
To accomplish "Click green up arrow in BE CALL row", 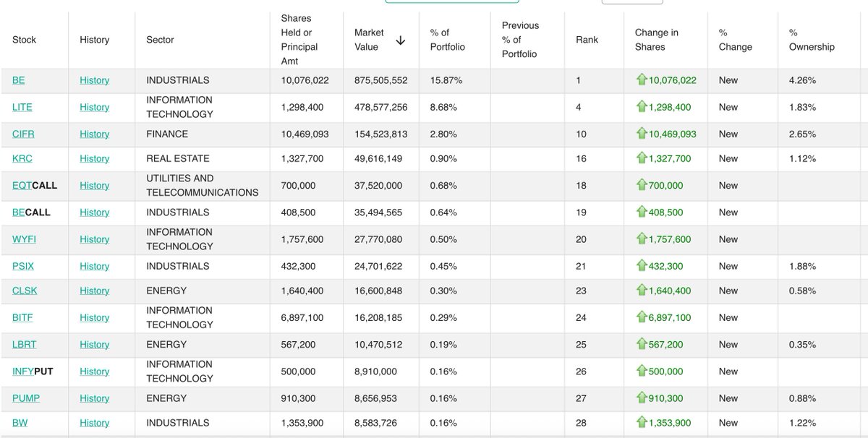I will 642,212.
